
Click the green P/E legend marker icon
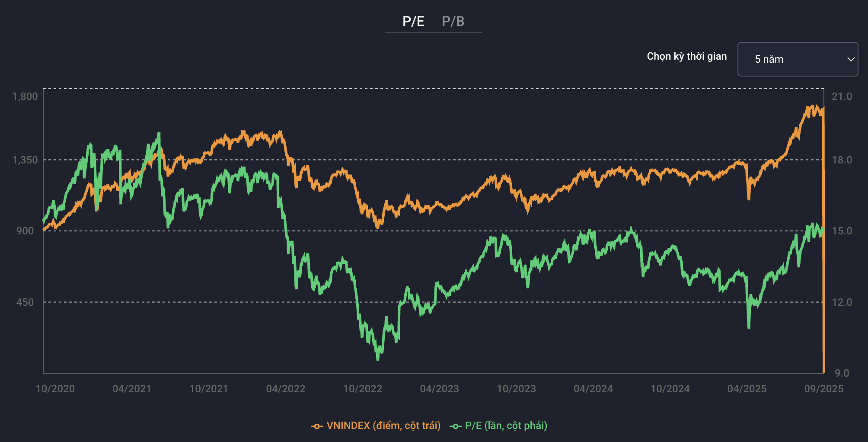(455, 426)
